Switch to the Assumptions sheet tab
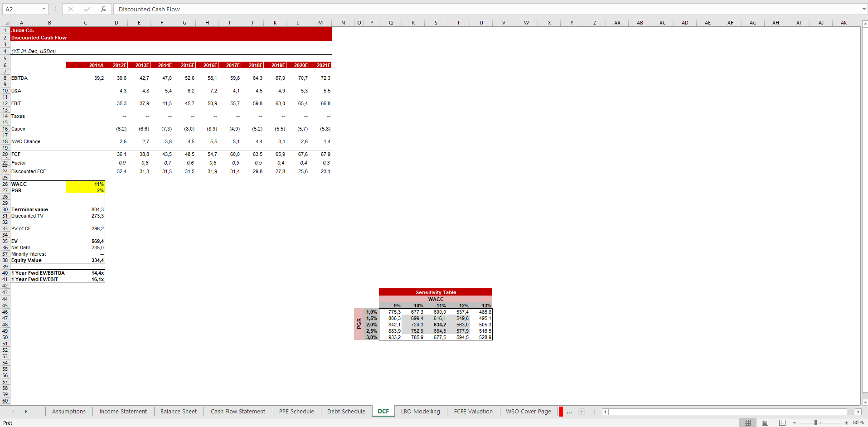This screenshot has width=868, height=427. [68, 412]
